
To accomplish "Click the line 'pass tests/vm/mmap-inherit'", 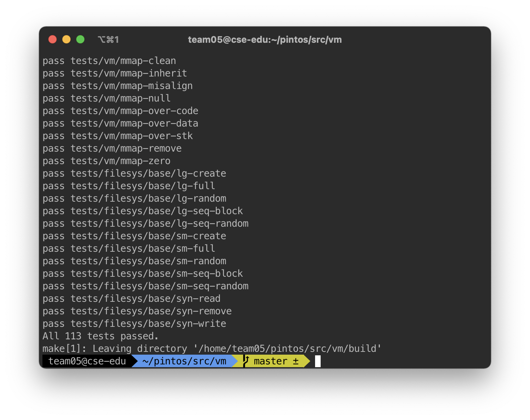I will pos(115,73).
